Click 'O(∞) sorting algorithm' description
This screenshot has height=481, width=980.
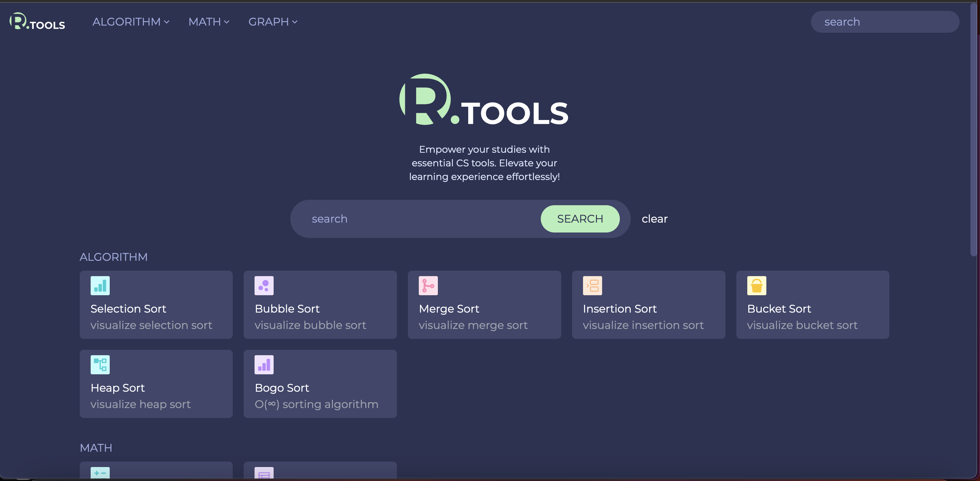coord(317,404)
